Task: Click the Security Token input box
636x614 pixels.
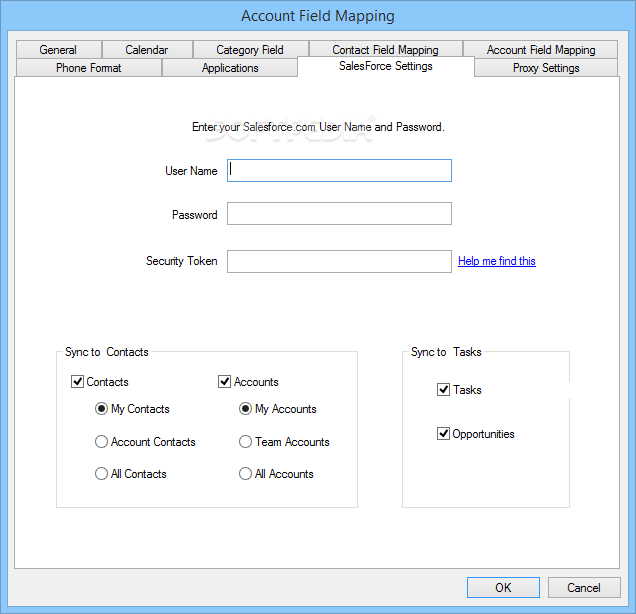Action: (339, 261)
